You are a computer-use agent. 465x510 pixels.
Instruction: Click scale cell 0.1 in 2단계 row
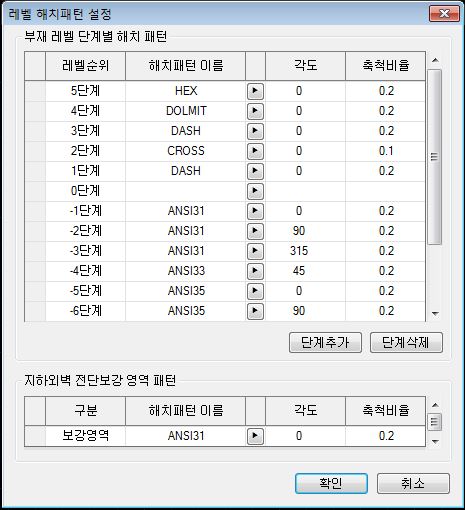386,151
